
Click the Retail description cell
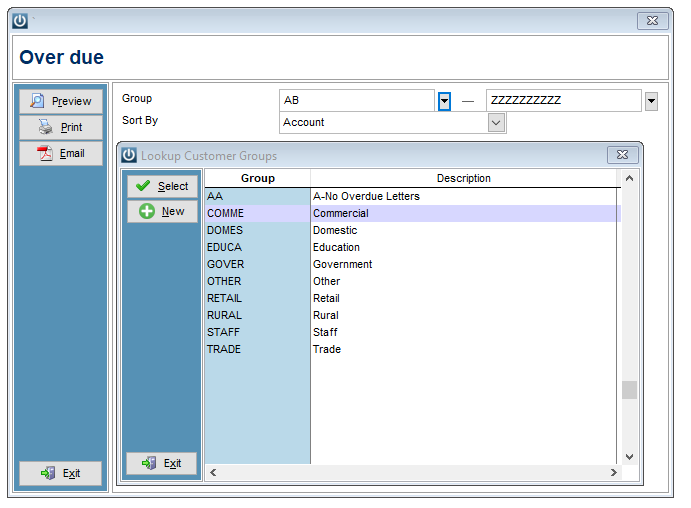[465, 298]
